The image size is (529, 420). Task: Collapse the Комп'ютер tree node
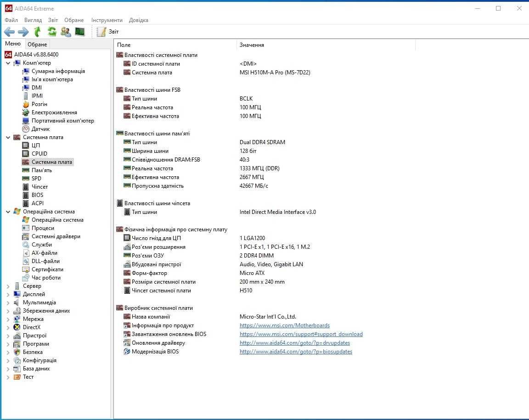coord(8,63)
